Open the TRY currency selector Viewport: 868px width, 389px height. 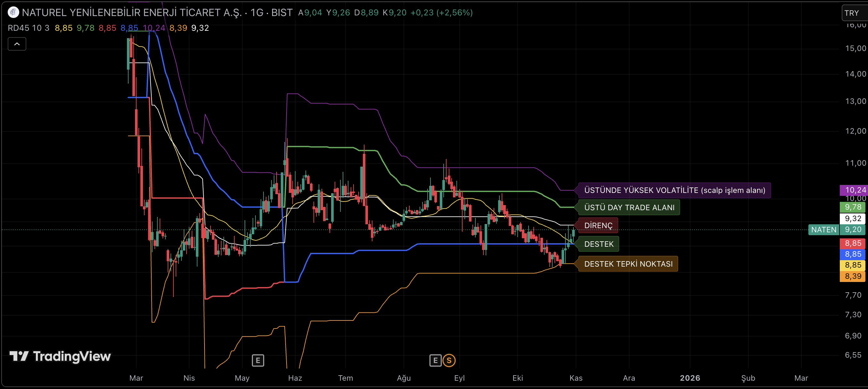(x=853, y=13)
